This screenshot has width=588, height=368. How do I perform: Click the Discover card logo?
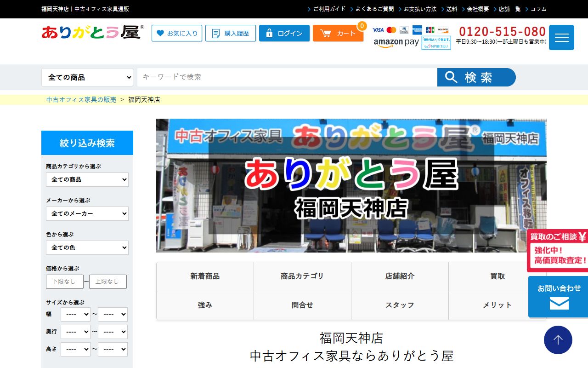tap(443, 30)
